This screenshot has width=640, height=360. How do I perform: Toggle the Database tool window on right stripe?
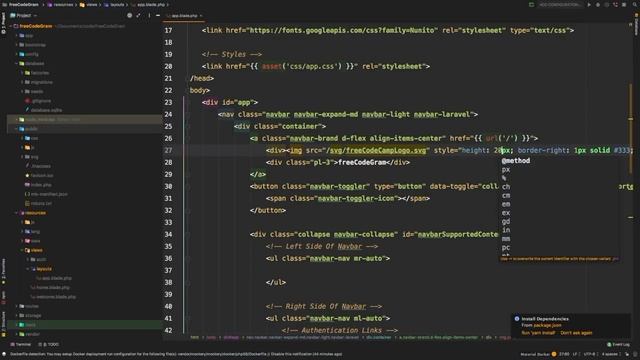pos(636,24)
